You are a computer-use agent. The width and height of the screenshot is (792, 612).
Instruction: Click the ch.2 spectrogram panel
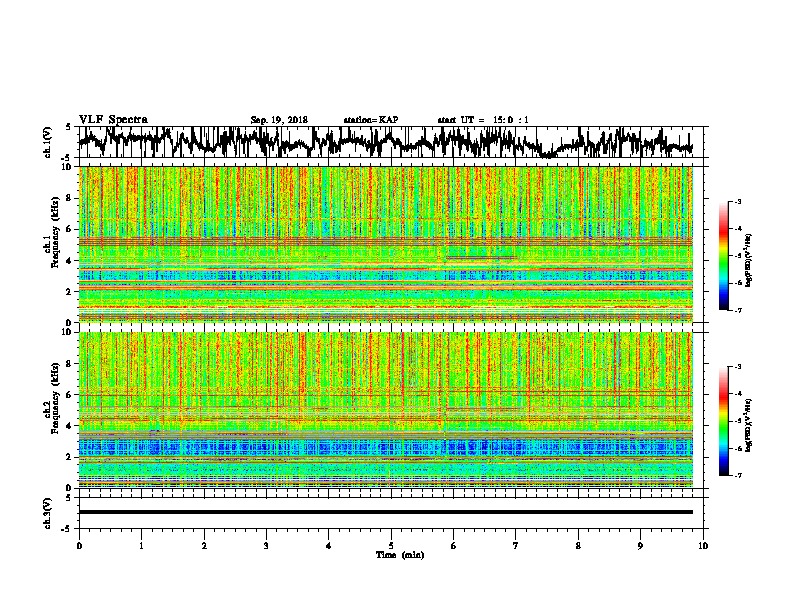pos(385,410)
